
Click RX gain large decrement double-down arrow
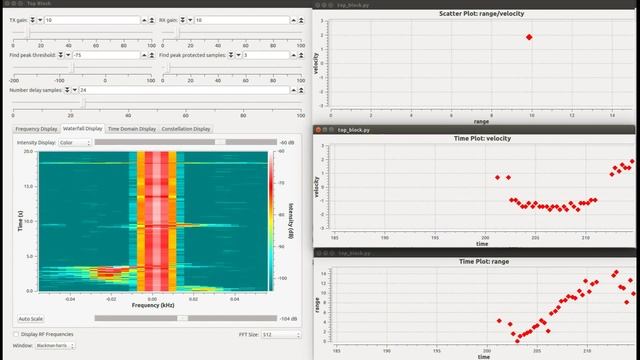tap(182, 20)
